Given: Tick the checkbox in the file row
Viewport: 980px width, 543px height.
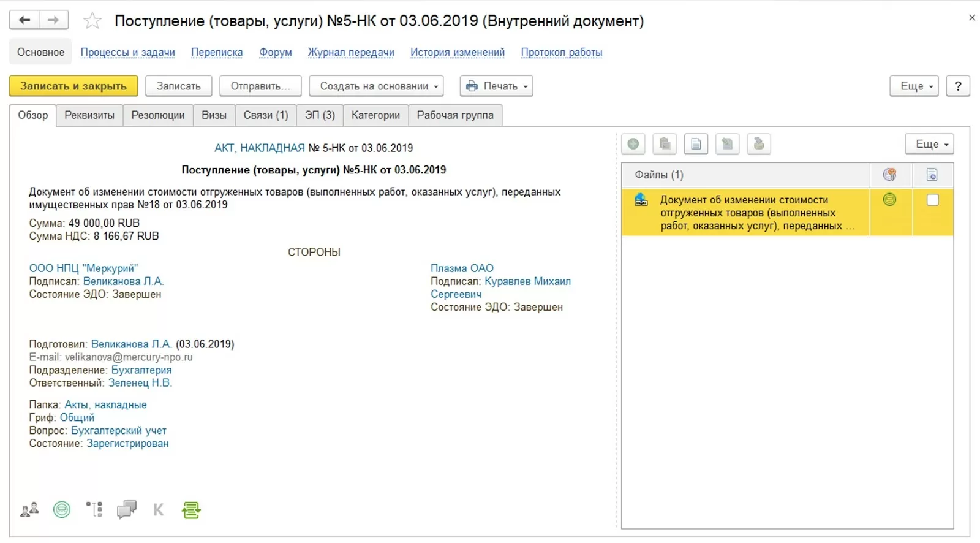Looking at the screenshot, I should (932, 200).
